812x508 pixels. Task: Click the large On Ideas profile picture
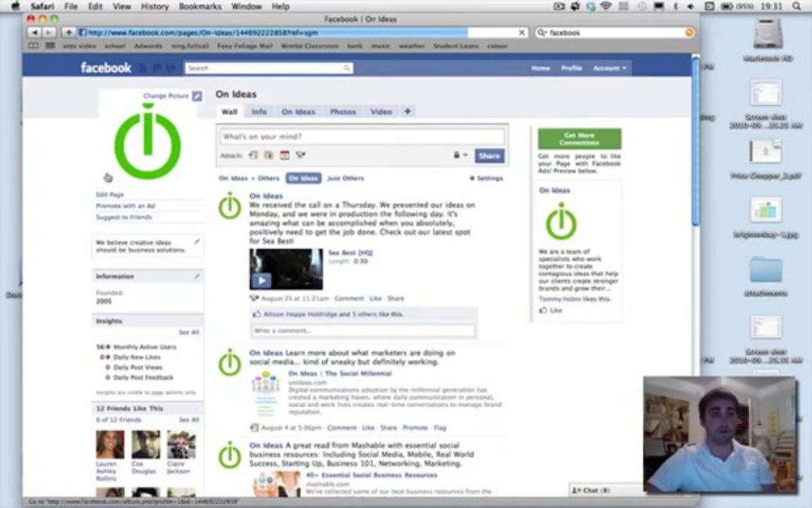tap(147, 141)
